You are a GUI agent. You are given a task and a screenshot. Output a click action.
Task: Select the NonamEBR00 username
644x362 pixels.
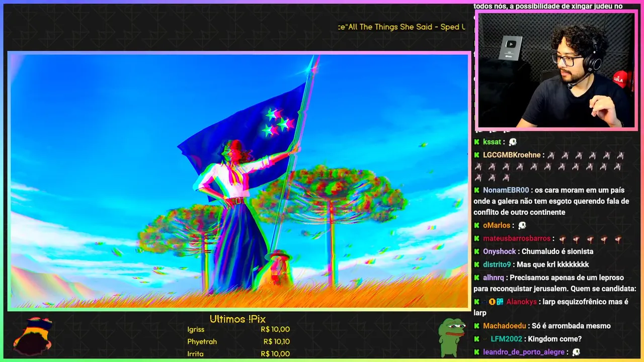[x=506, y=190]
